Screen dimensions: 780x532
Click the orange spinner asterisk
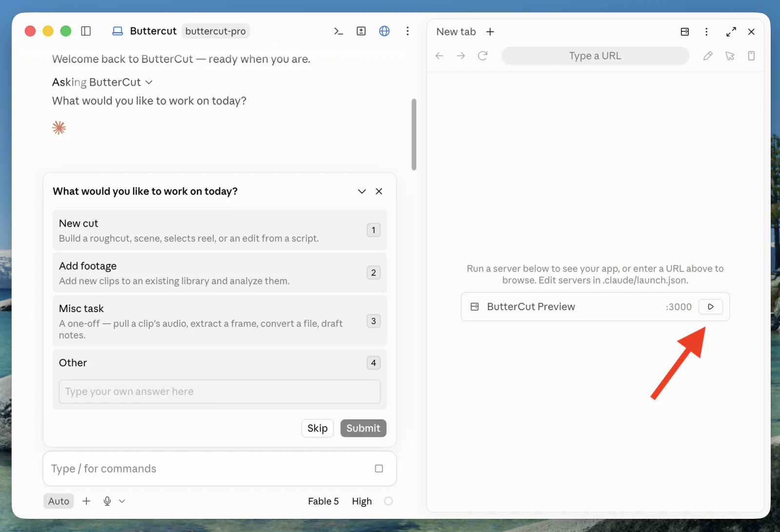point(59,128)
